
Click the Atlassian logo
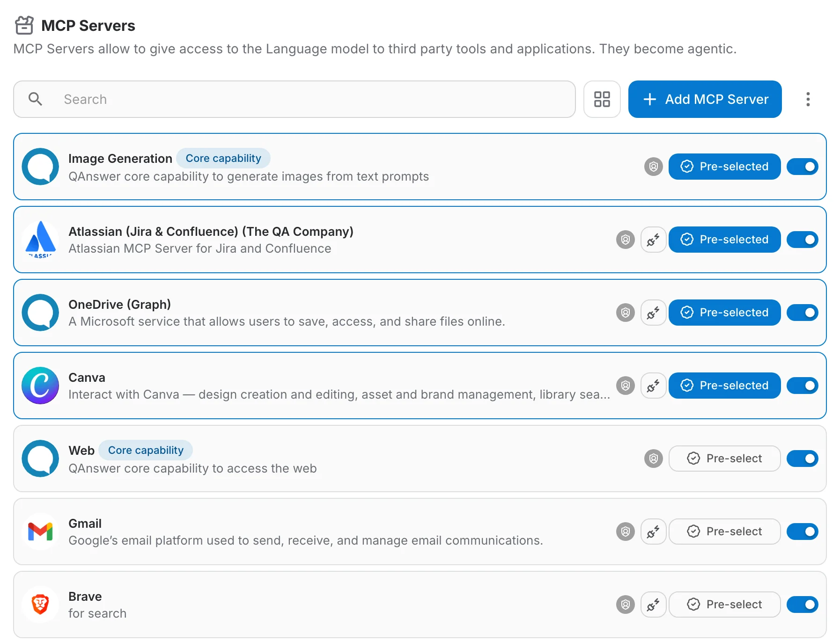coord(40,240)
